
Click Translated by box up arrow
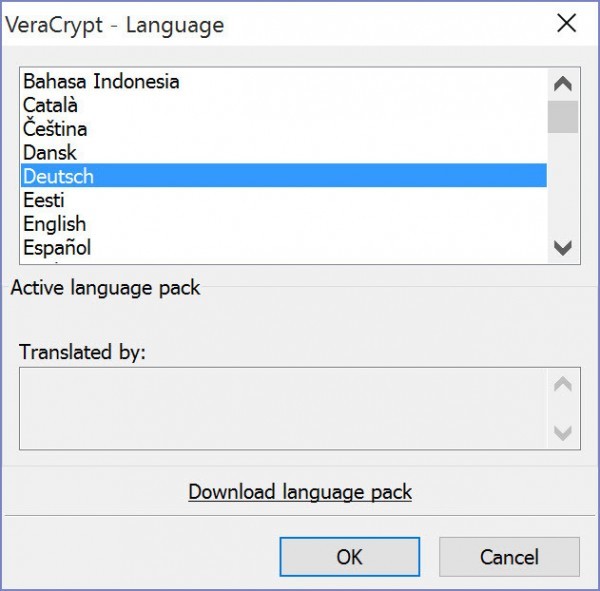[562, 384]
